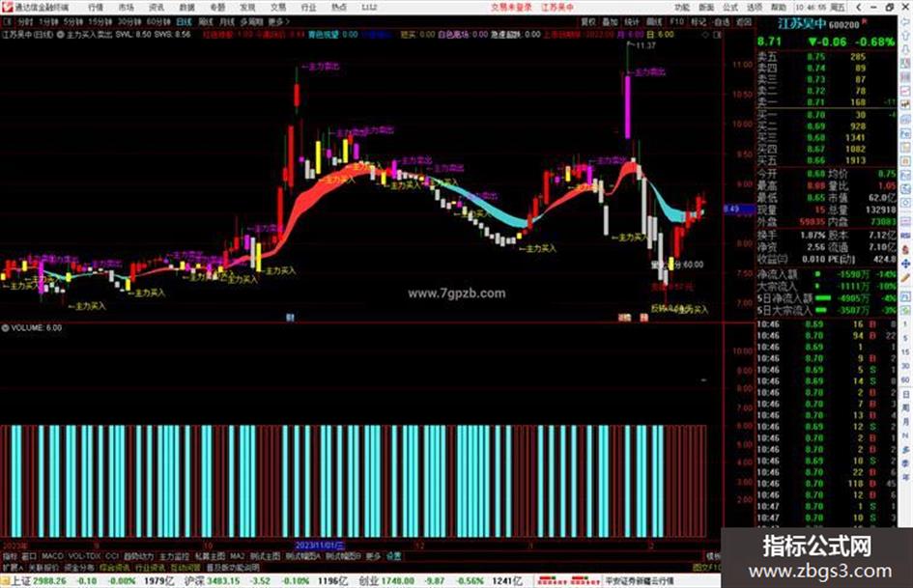Click the 统计 statistics button
The height and width of the screenshot is (588, 913).
click(x=632, y=21)
